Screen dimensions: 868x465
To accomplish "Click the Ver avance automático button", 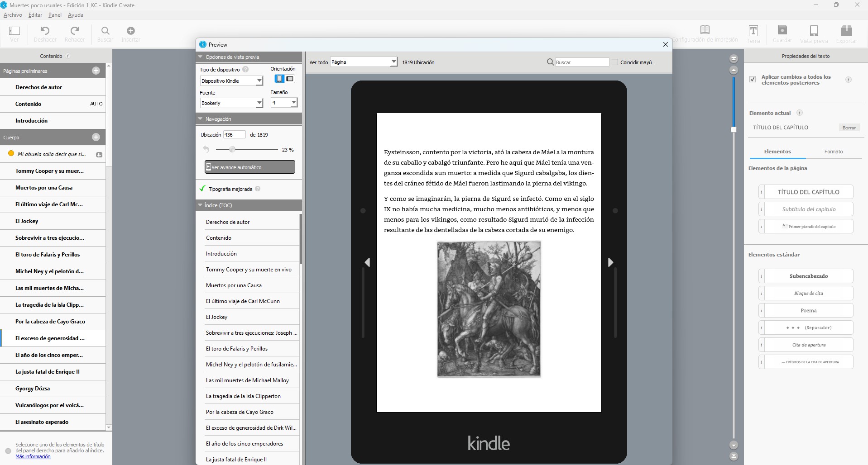I will [249, 167].
